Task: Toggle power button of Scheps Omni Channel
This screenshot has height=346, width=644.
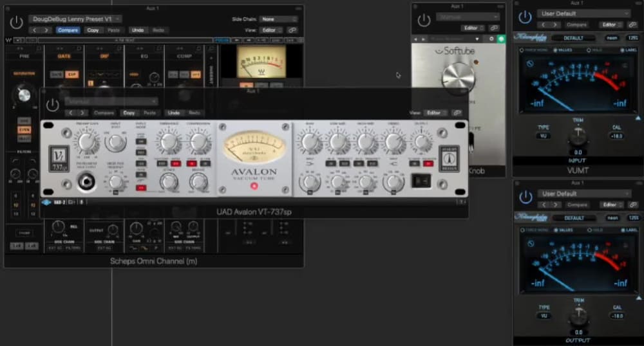Action: [17, 22]
